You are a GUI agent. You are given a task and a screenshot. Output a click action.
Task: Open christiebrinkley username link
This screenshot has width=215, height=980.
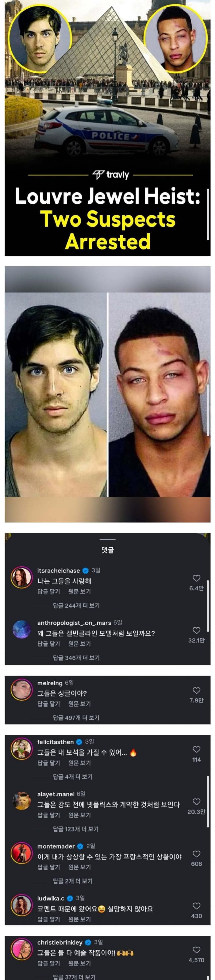pos(60,942)
